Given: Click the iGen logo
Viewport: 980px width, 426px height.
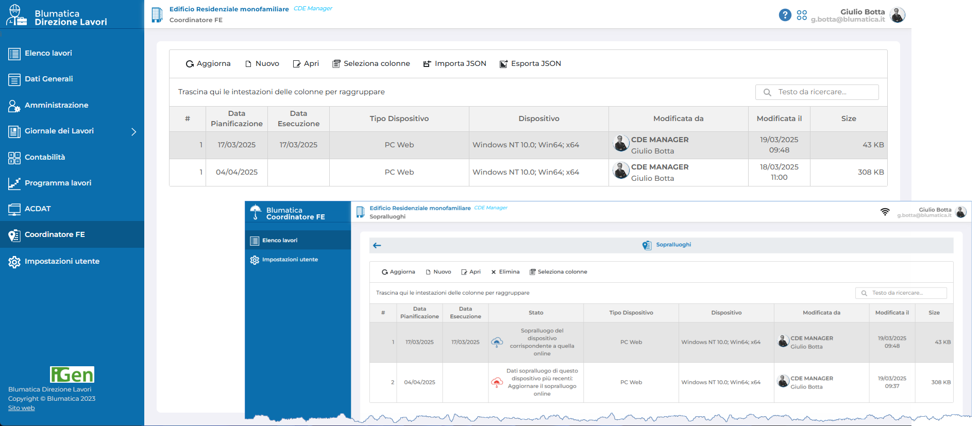Looking at the screenshot, I should (72, 374).
